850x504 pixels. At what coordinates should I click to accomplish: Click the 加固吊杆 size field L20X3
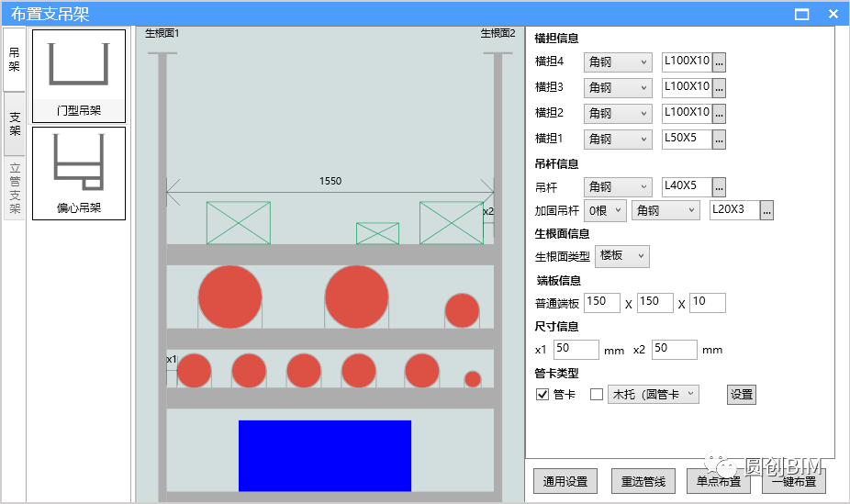(x=734, y=210)
